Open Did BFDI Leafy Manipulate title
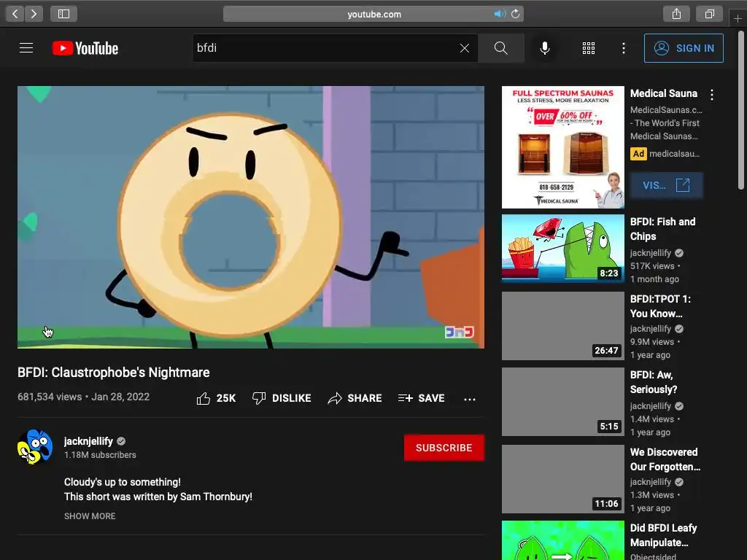The image size is (747, 560). [x=664, y=535]
